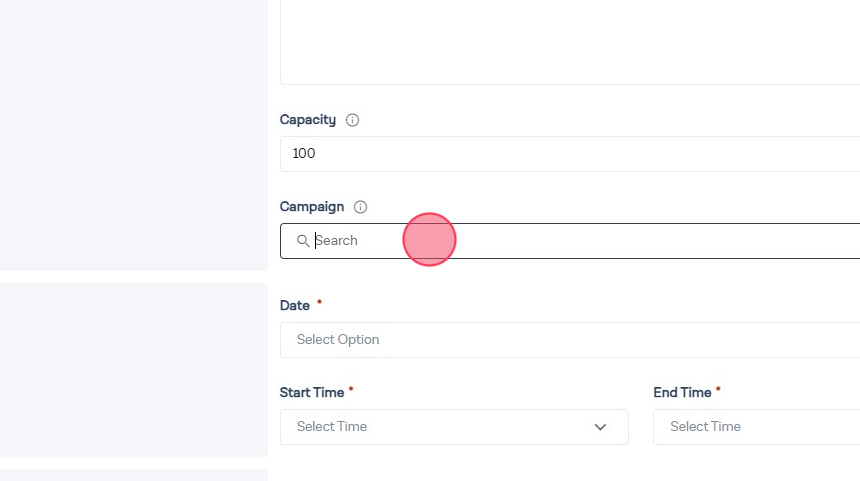Viewport: 860px width, 481px height.
Task: Click the Campaign field label
Action: click(x=312, y=207)
